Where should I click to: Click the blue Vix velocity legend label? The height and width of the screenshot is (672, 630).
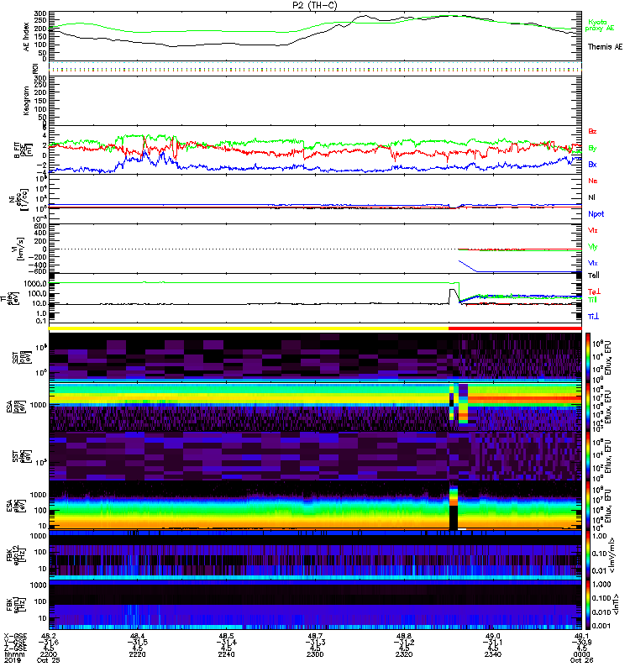[x=593, y=263]
